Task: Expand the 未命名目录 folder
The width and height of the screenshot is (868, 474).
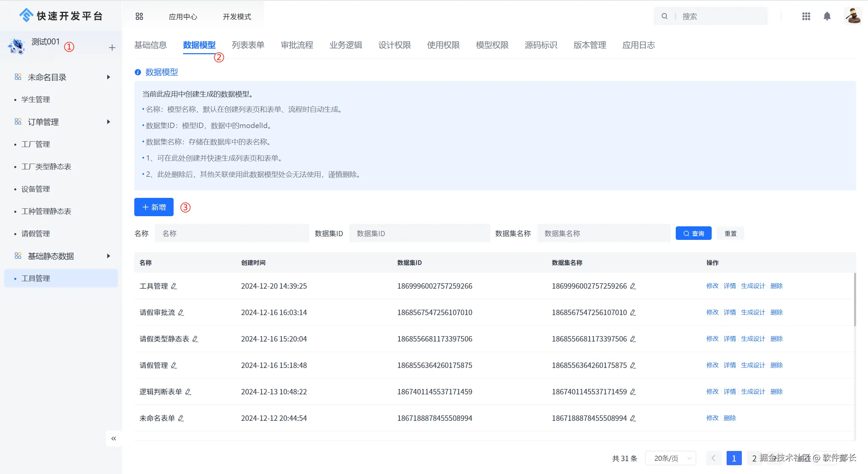Action: [x=108, y=77]
